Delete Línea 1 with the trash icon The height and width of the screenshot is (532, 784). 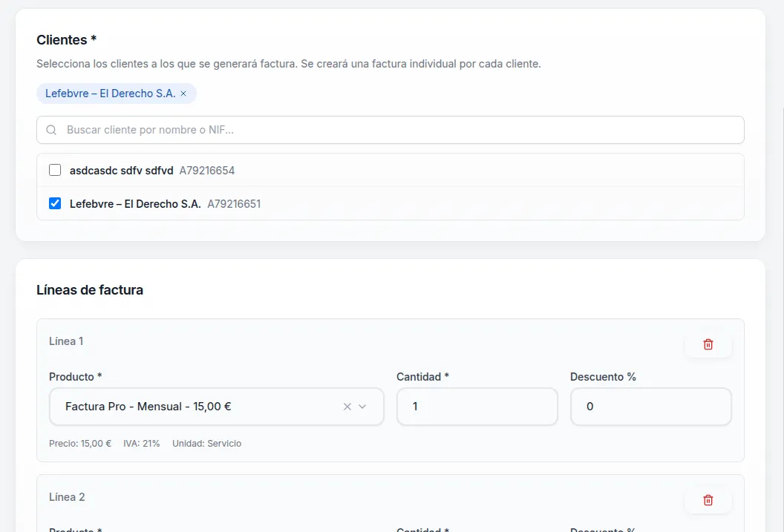click(x=708, y=344)
